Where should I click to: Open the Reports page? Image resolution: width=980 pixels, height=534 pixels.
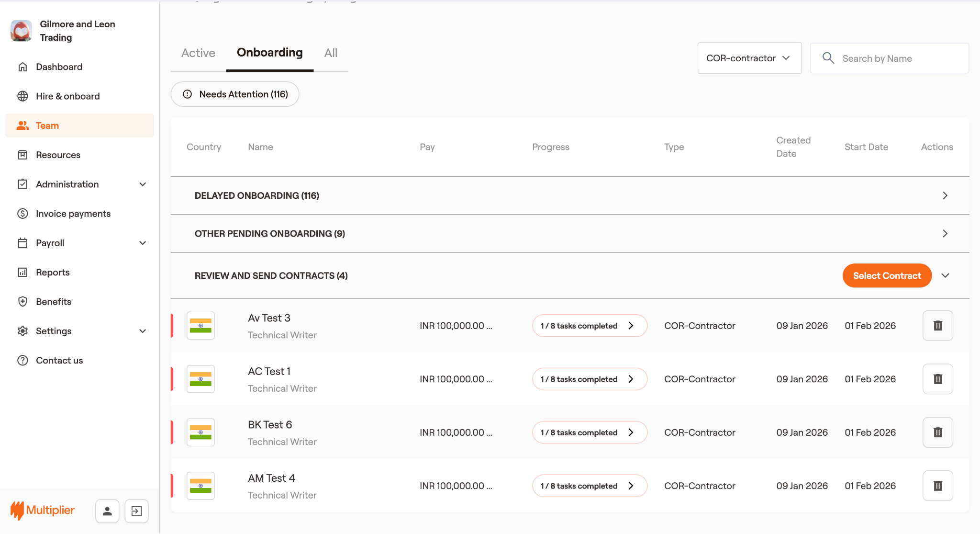click(53, 272)
